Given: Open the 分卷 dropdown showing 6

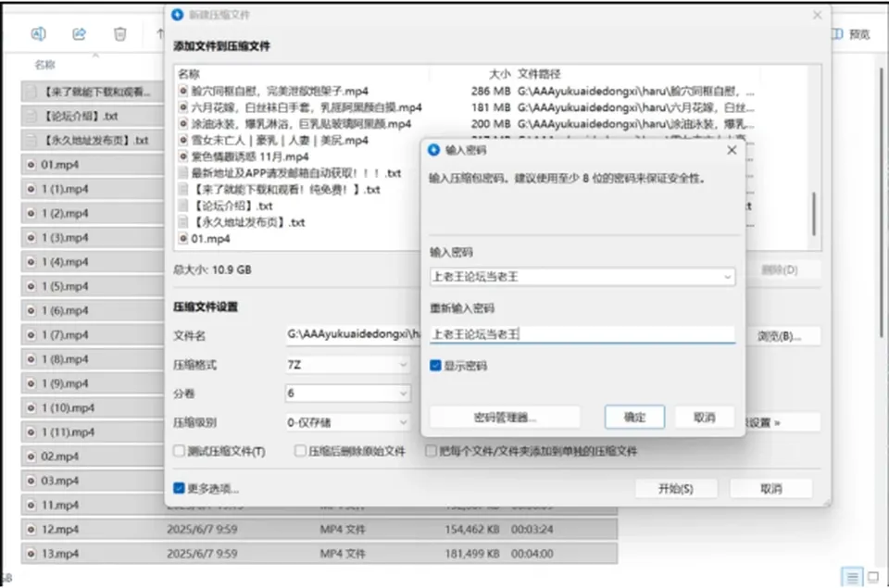Looking at the screenshot, I should pos(347,393).
